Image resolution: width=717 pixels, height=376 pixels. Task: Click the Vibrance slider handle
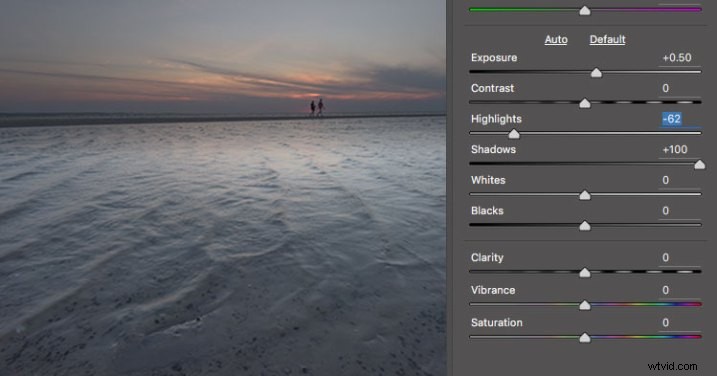(584, 305)
